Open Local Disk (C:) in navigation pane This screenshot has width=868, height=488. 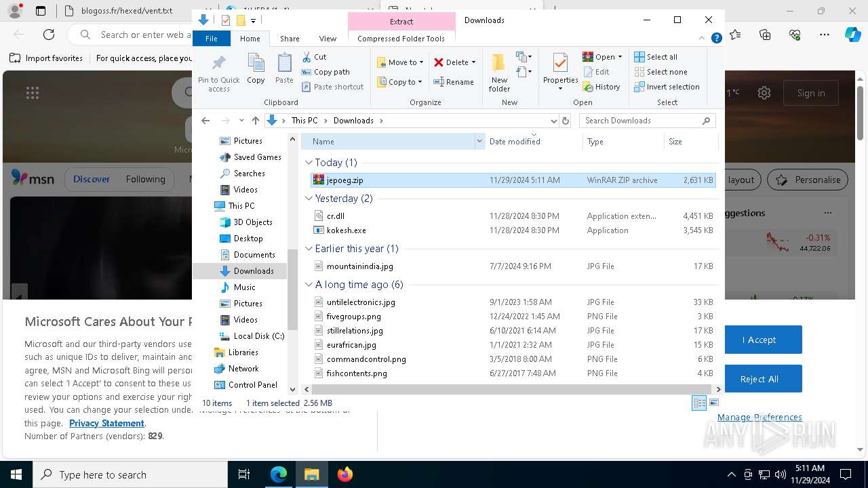click(x=252, y=336)
